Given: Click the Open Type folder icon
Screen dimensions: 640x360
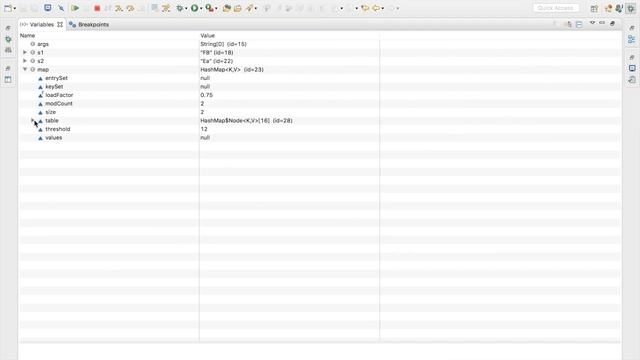Looking at the screenshot, I should coord(227,8).
